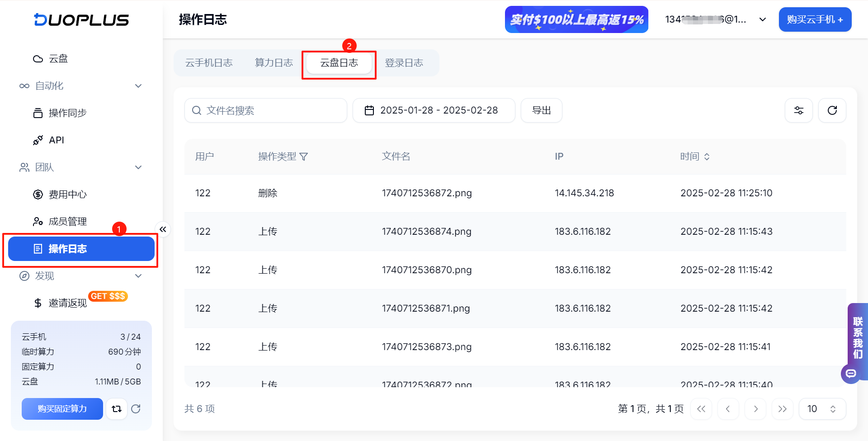The height and width of the screenshot is (441, 868).
Task: Click the 购买云手机 button
Action: pyautogui.click(x=815, y=19)
